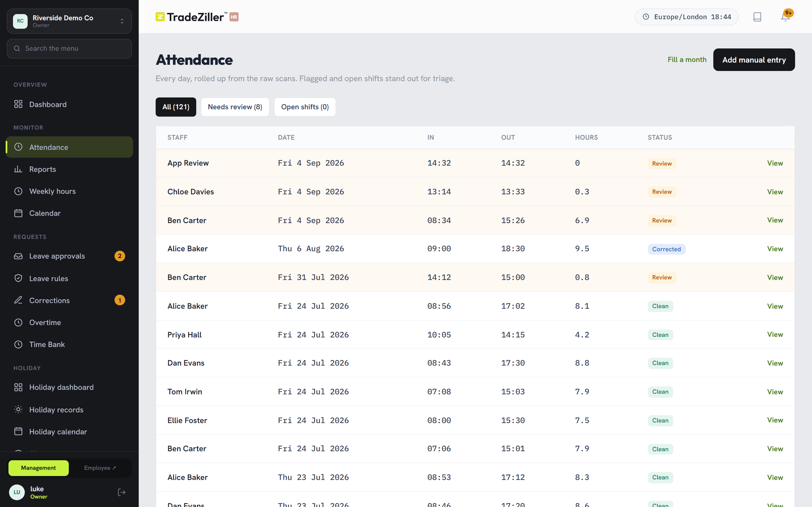The image size is (812, 507).
Task: Show the All (121) tab
Action: (x=176, y=107)
